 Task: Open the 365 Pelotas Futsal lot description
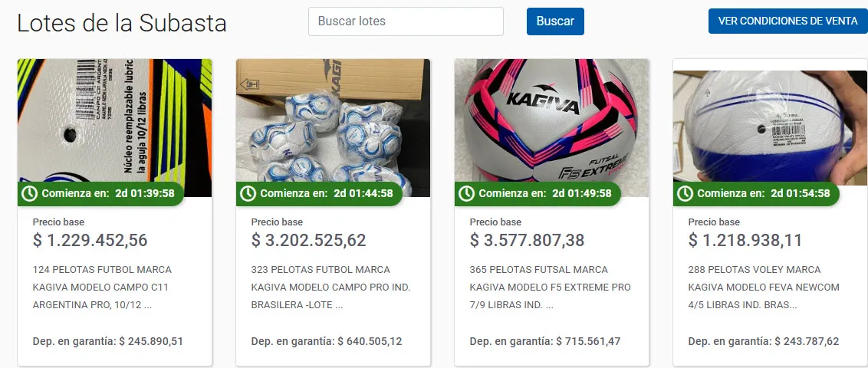coord(551,287)
